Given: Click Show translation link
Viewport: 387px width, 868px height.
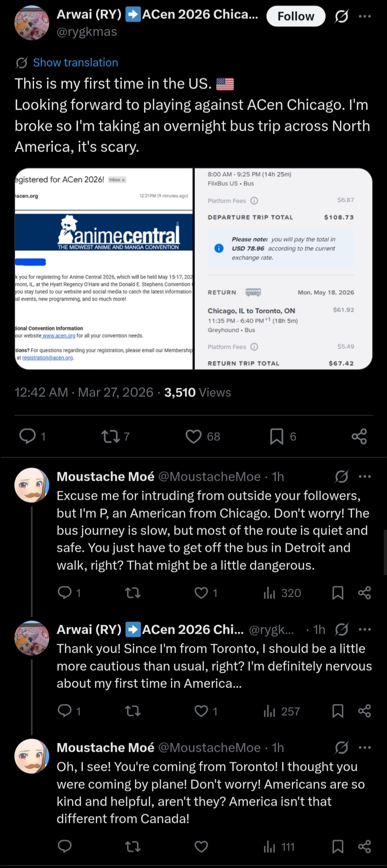Looking at the screenshot, I should (x=75, y=62).
